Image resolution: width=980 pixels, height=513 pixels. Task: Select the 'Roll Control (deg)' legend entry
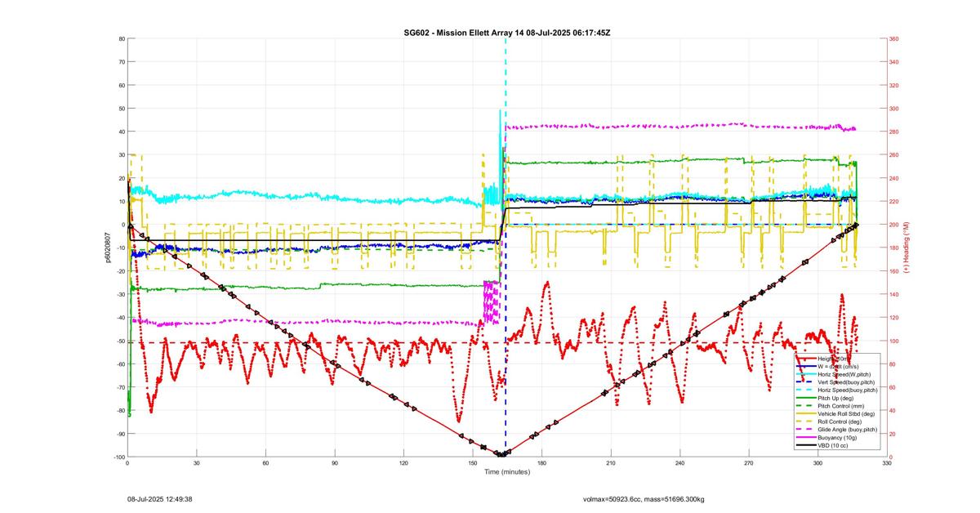point(829,422)
